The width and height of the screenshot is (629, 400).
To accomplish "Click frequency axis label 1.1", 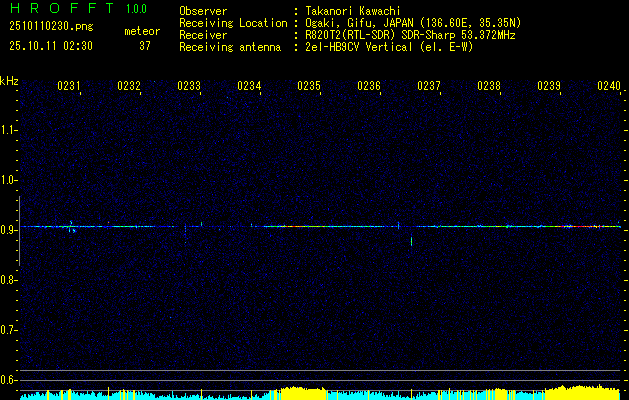I will [8, 130].
